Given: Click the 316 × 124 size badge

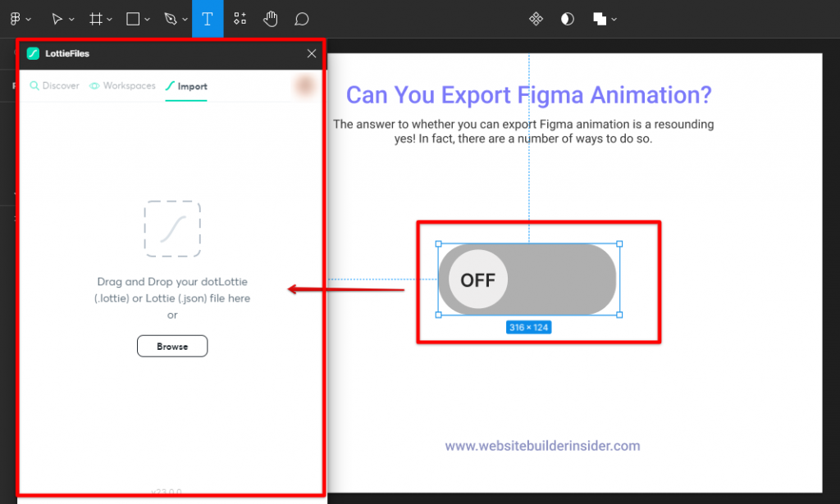Looking at the screenshot, I should click(x=527, y=326).
